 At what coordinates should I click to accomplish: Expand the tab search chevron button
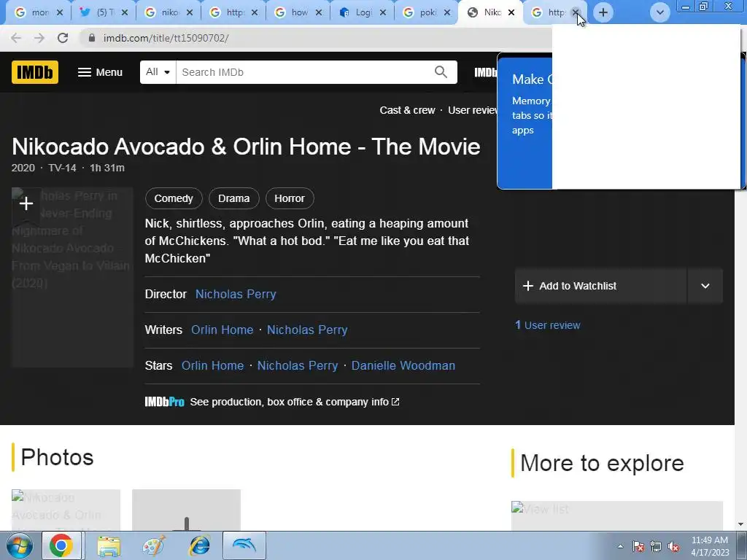(659, 12)
